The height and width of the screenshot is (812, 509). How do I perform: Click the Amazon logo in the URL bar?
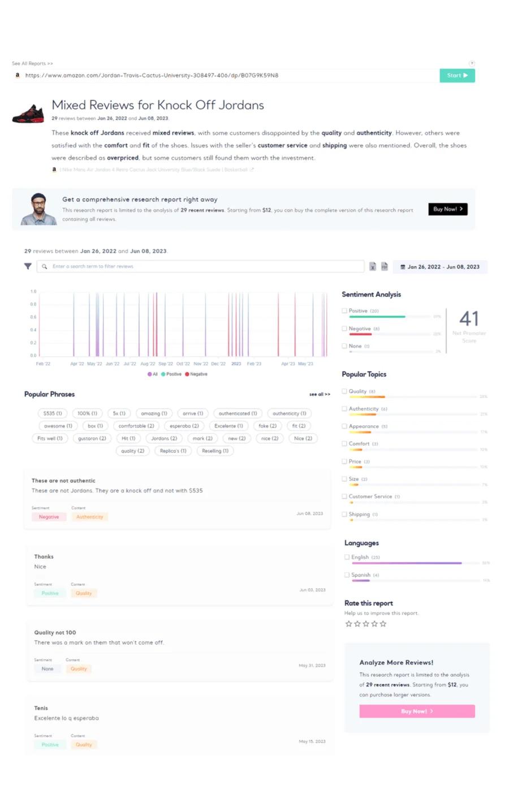click(18, 75)
